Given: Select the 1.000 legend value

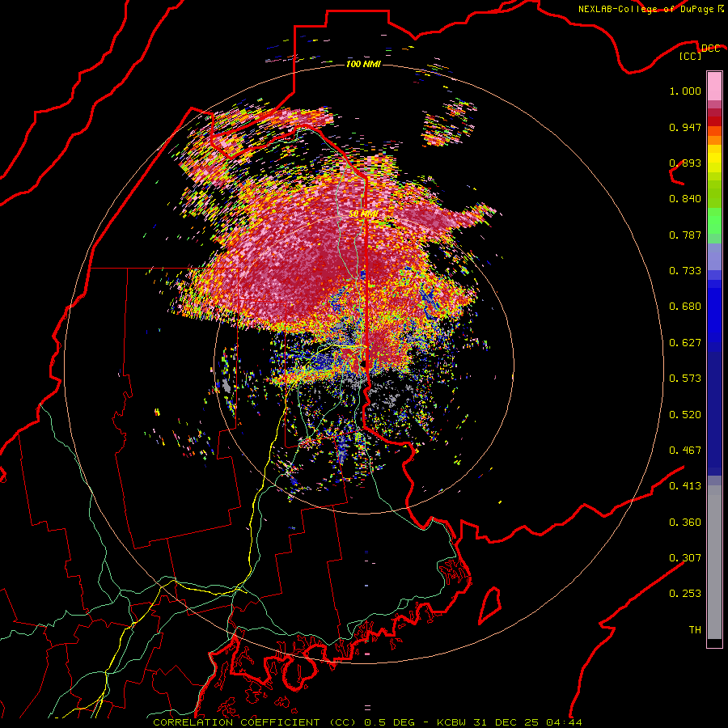Looking at the screenshot, I should pos(685,91).
